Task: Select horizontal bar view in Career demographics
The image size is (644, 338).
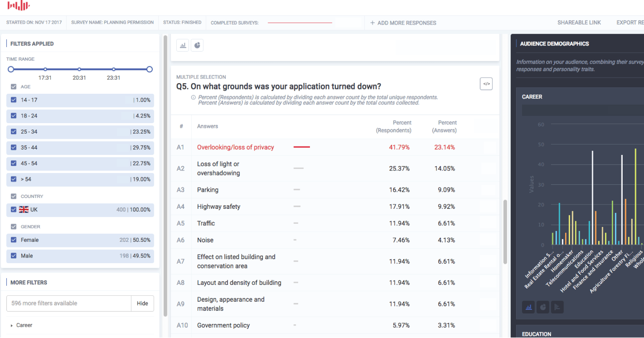Action: [x=557, y=307]
